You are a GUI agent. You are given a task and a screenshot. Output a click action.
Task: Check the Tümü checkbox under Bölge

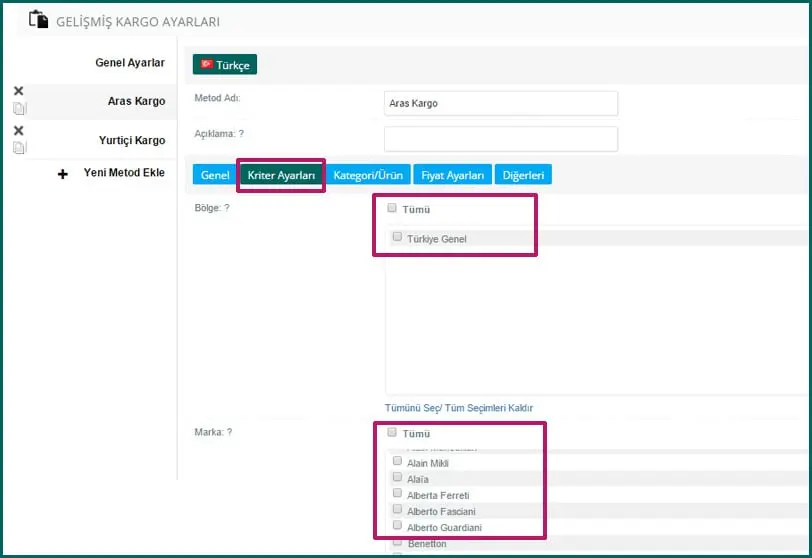[392, 209]
